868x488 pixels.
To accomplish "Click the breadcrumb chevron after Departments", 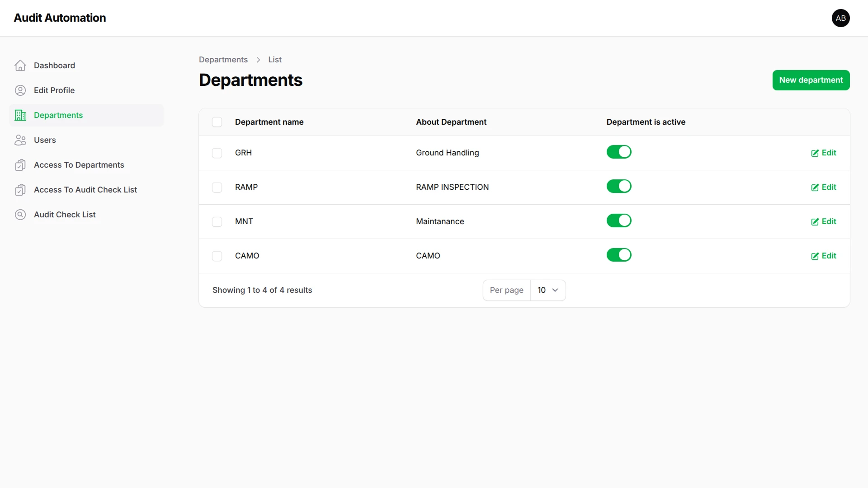I will pos(258,60).
